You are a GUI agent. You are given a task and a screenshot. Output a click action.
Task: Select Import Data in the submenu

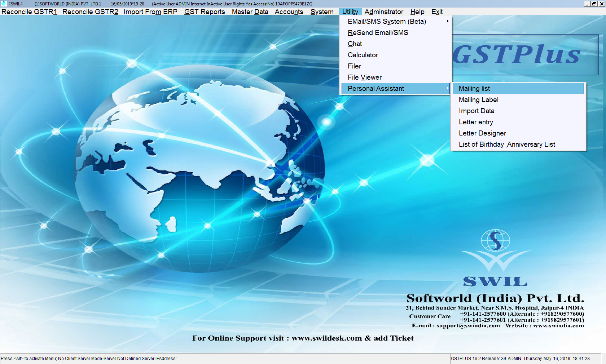[x=518, y=111]
